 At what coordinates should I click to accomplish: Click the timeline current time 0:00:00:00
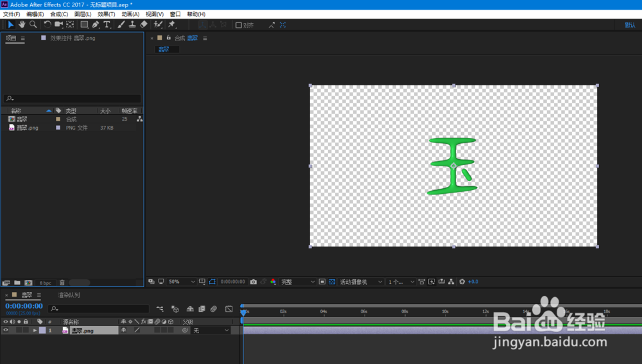pyautogui.click(x=24, y=306)
